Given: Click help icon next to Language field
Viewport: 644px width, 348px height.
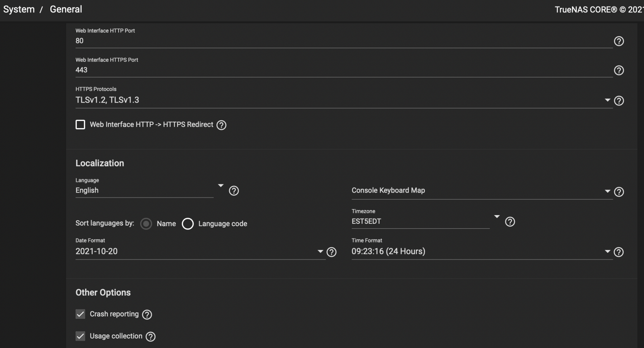Looking at the screenshot, I should [234, 191].
